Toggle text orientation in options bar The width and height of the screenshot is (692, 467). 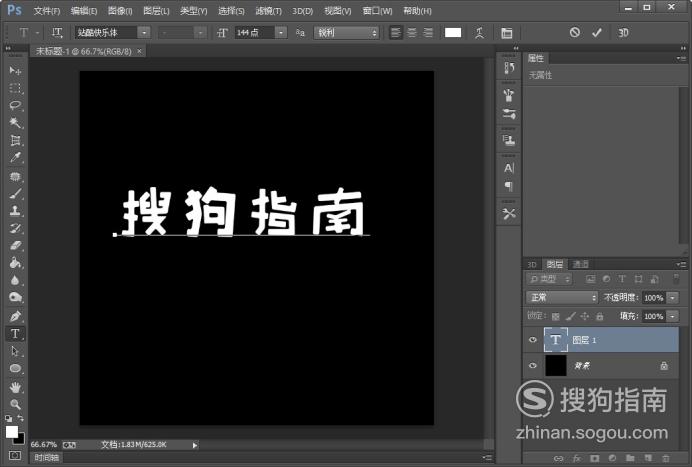point(57,33)
